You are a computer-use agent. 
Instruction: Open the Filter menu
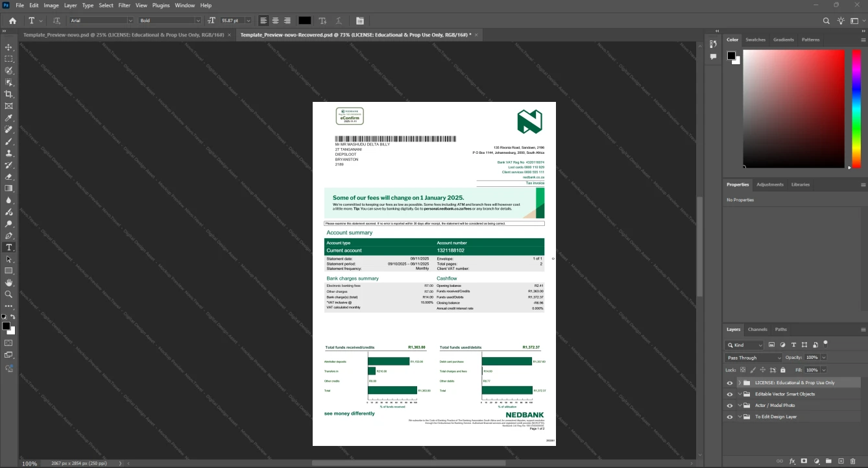point(124,5)
